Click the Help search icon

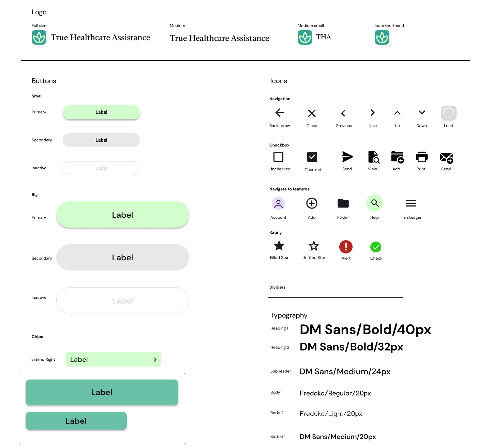375,203
